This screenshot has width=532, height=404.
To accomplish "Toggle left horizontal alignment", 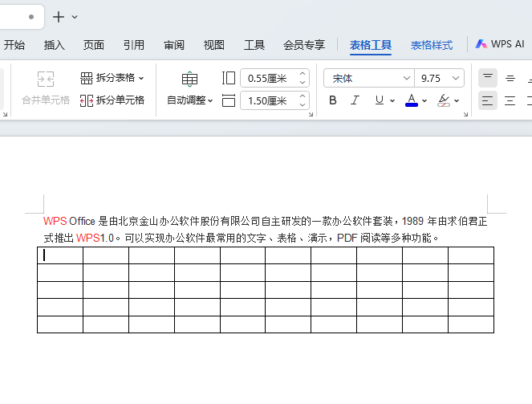I will pyautogui.click(x=488, y=100).
